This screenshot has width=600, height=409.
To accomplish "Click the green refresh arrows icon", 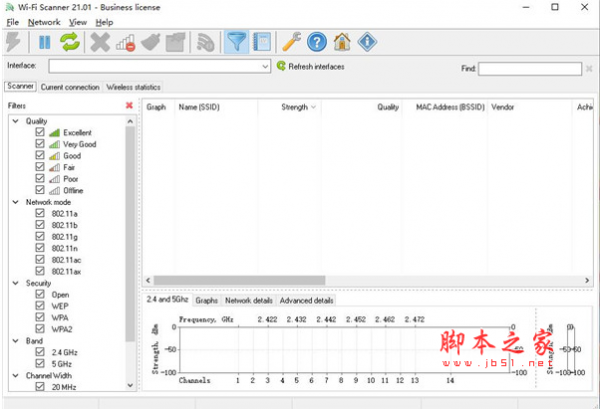I will (70, 42).
